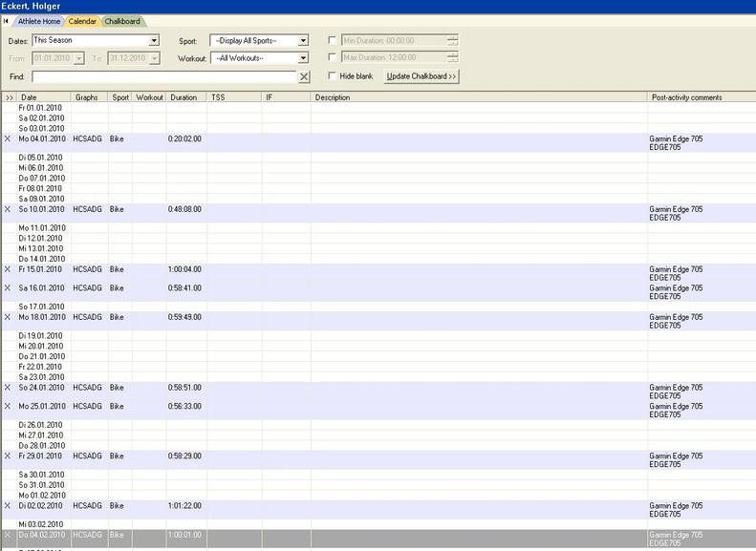Viewport: 756px width, 551px height.
Task: Click the tab scroll-back arrow before Athlete Home
Action: click(x=7, y=21)
